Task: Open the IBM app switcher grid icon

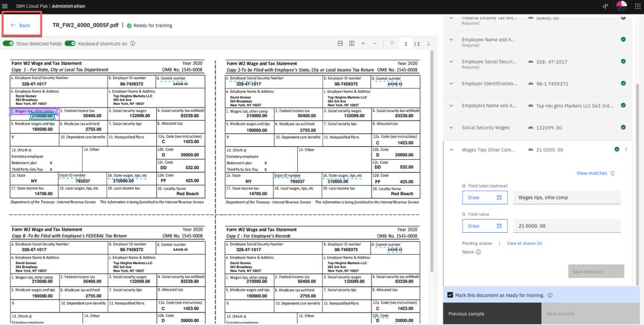Action: coord(637,6)
